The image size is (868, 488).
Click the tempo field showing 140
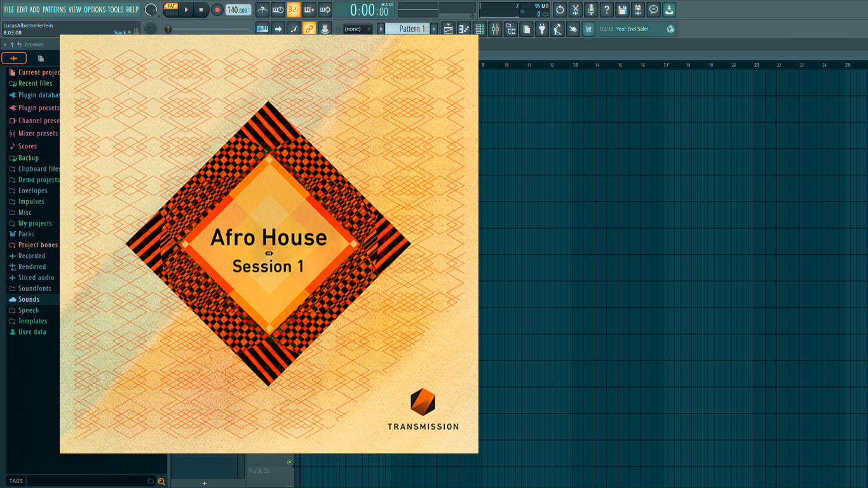pos(238,10)
